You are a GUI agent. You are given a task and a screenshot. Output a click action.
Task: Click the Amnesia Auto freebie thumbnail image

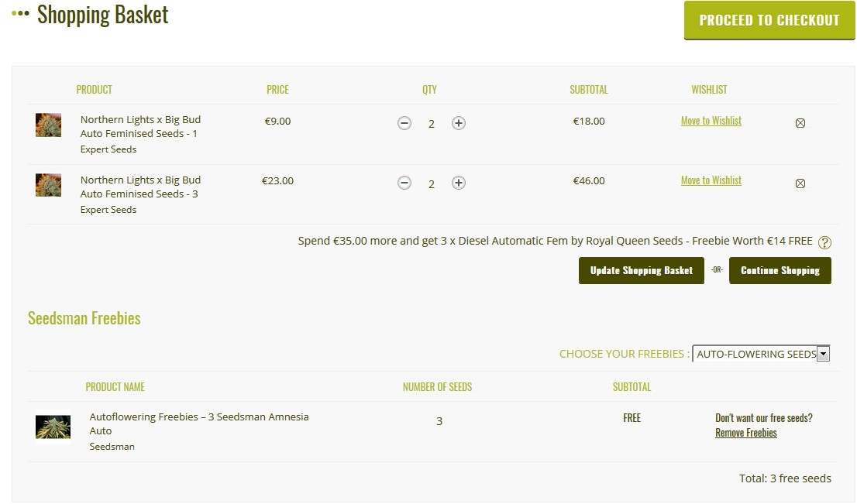[53, 427]
